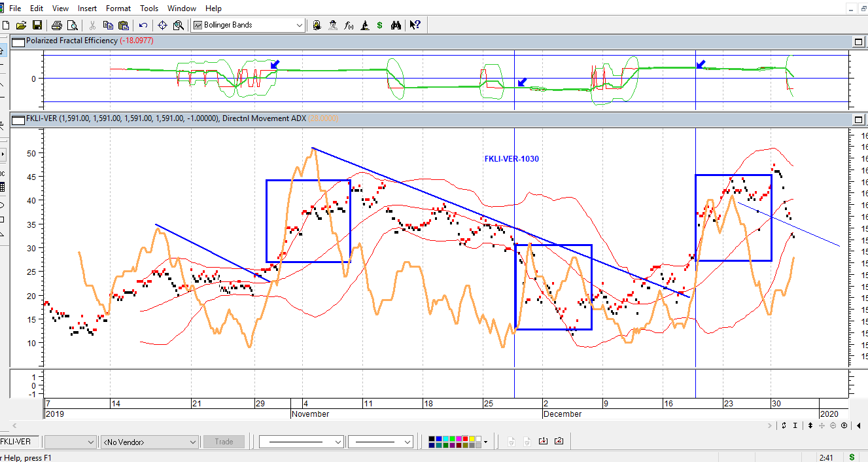Open the System Tester microscope icon
868x462 pixels.
point(364,25)
